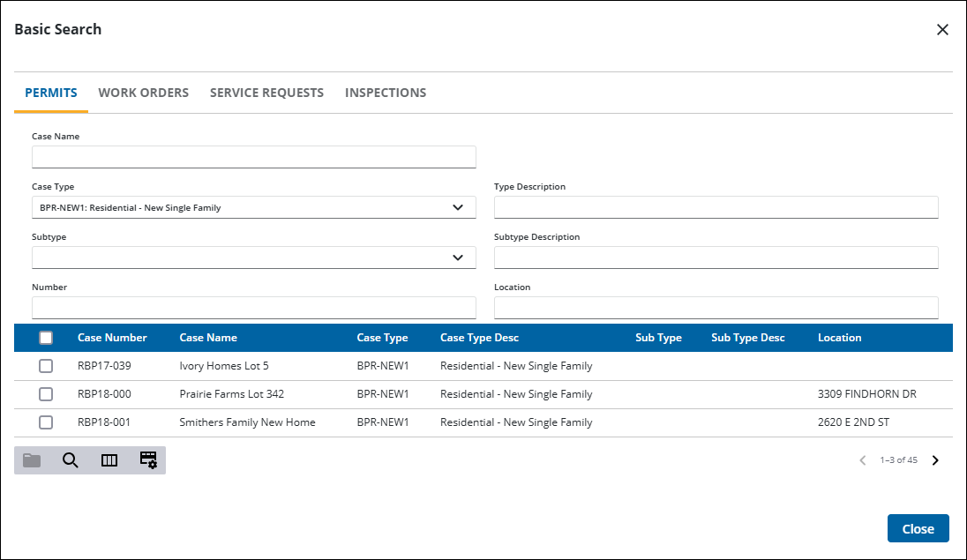Select Smithers Family New Home case name
967x560 pixels.
click(247, 422)
